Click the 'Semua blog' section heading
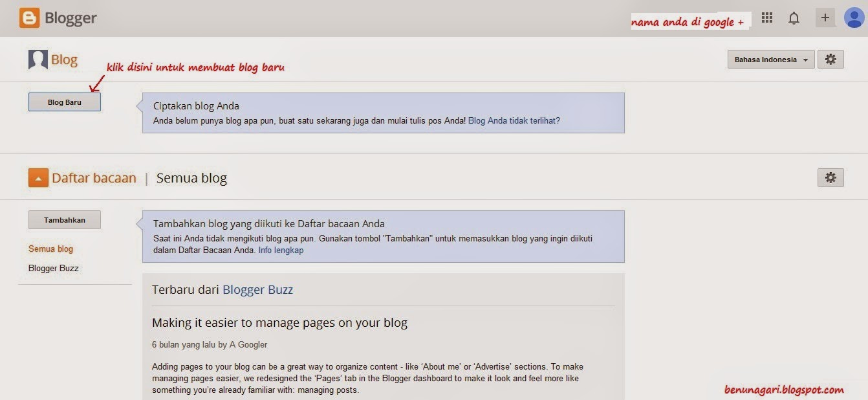Viewport: 868px width, 400px height. coord(191,178)
